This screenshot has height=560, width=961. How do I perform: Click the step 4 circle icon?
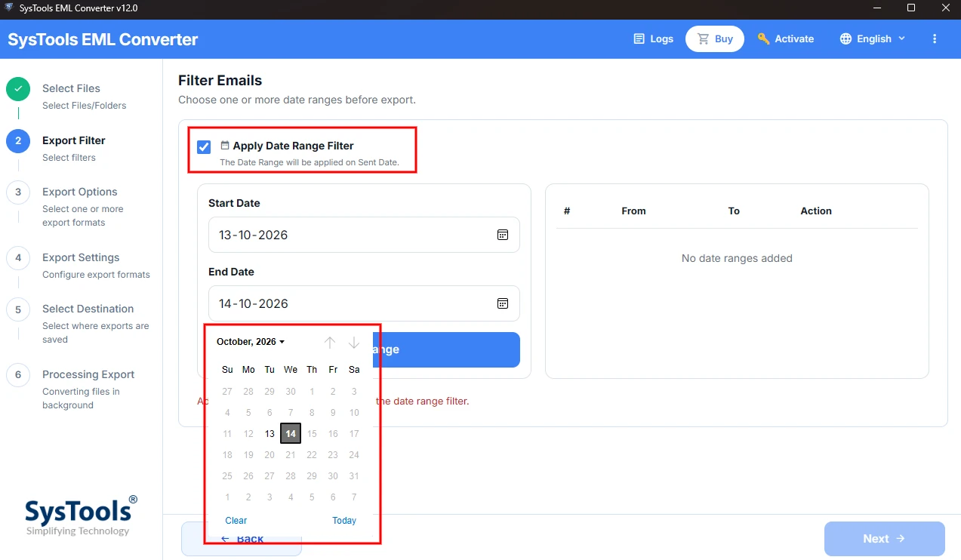pyautogui.click(x=18, y=258)
